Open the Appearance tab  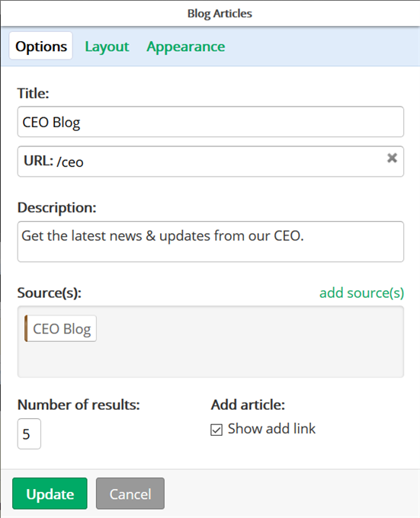pyautogui.click(x=186, y=46)
